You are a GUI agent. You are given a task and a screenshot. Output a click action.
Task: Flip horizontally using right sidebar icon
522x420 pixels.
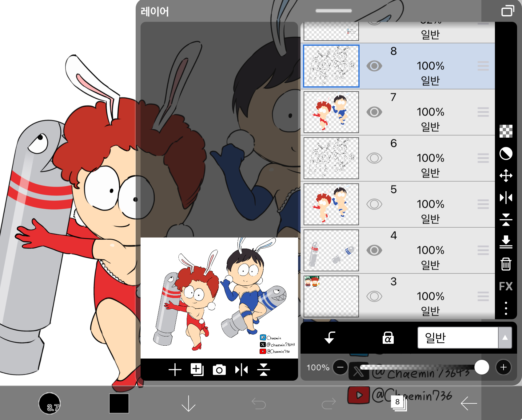[x=506, y=198]
